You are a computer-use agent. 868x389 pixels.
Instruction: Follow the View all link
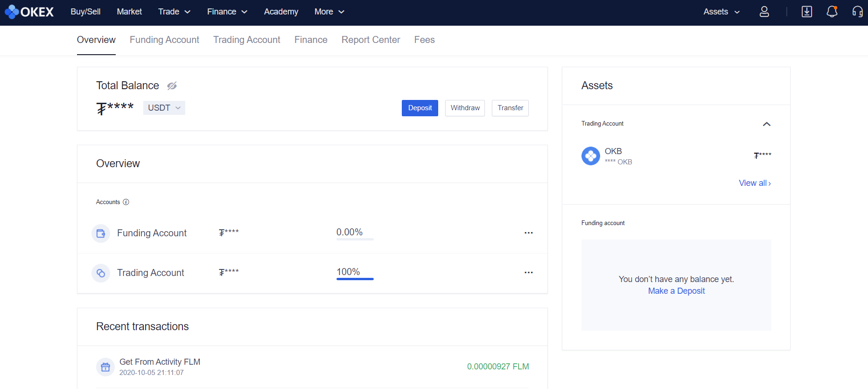point(755,183)
